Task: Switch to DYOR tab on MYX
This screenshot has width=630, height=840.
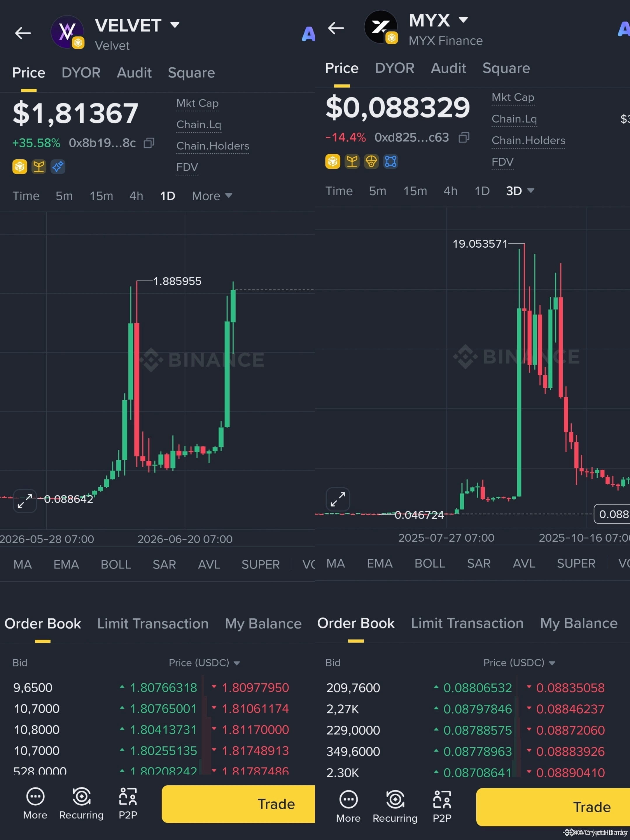Action: click(395, 68)
